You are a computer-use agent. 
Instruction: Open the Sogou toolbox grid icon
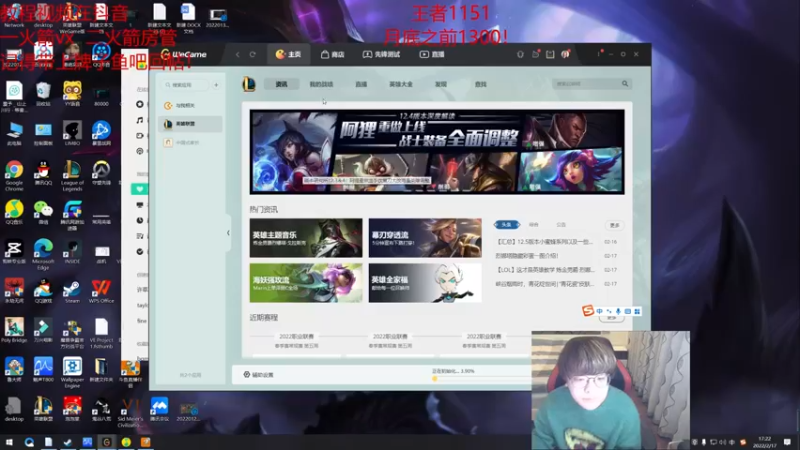click(637, 311)
